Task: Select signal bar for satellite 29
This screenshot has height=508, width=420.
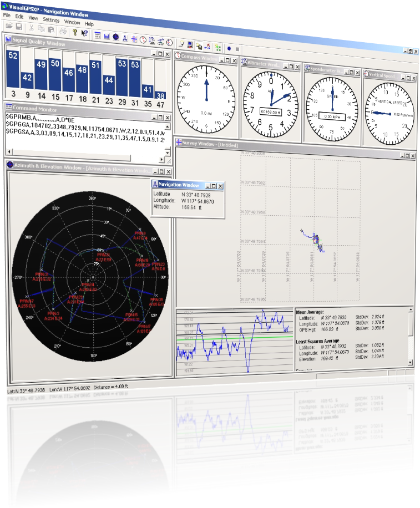Action: pyautogui.click(x=122, y=78)
